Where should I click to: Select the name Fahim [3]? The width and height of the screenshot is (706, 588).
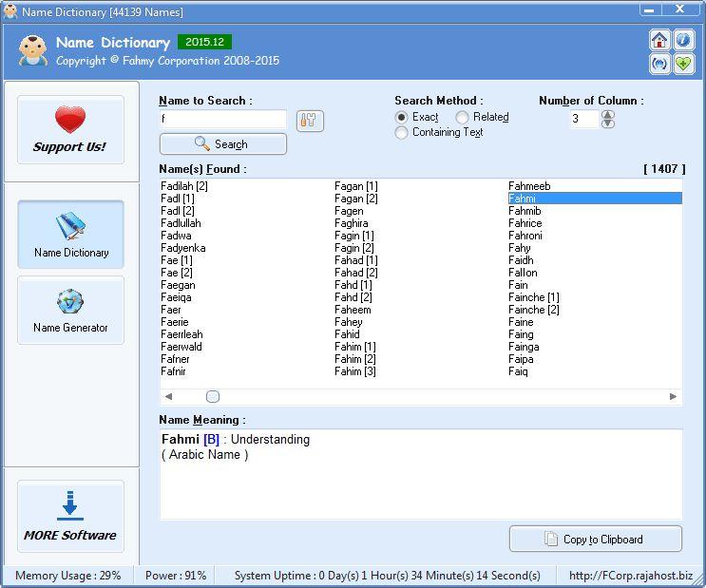pyautogui.click(x=355, y=371)
